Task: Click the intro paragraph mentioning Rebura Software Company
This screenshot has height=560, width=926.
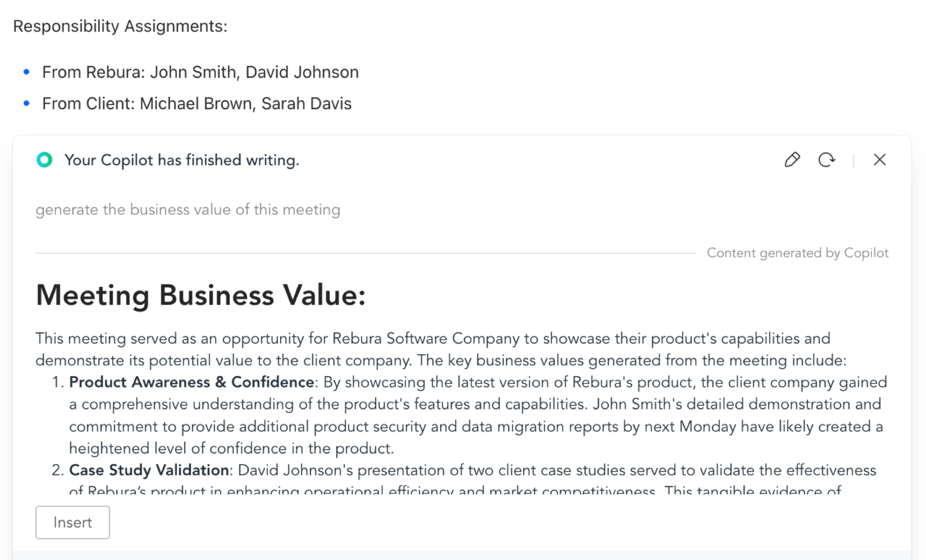Action: pyautogui.click(x=441, y=349)
